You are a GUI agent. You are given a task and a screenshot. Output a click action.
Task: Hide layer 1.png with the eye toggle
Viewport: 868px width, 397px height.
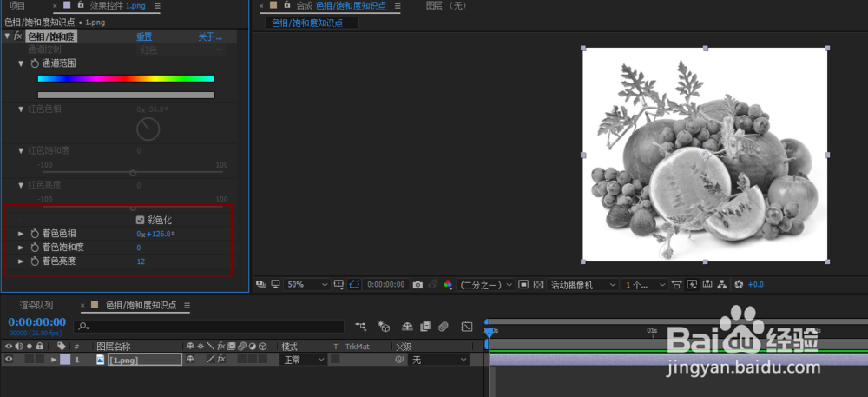9,359
